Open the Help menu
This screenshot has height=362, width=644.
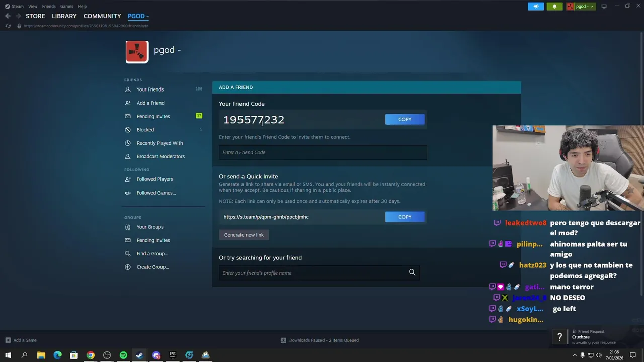point(82,6)
